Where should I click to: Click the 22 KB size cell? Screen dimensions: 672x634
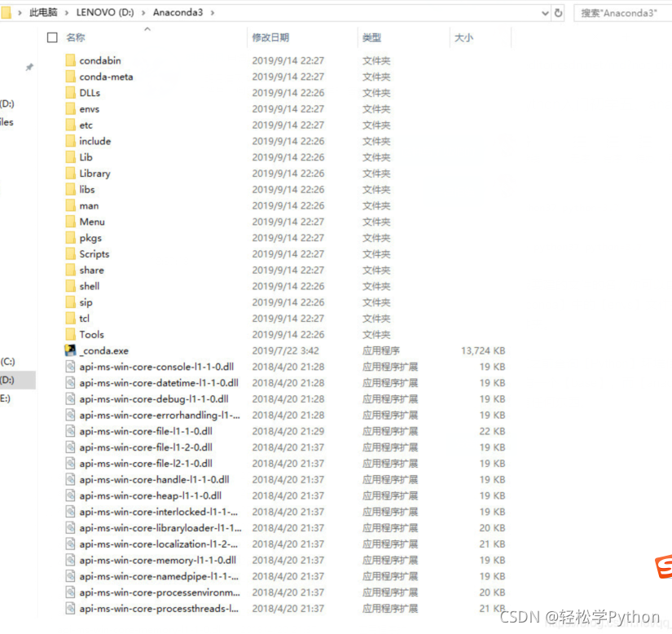pyautogui.click(x=493, y=431)
